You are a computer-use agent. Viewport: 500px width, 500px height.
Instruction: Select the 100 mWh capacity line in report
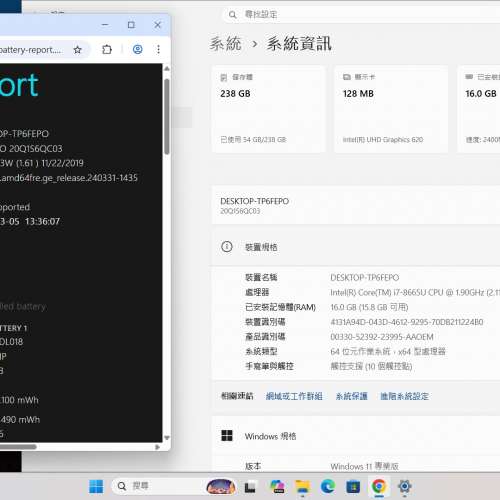(x=19, y=400)
